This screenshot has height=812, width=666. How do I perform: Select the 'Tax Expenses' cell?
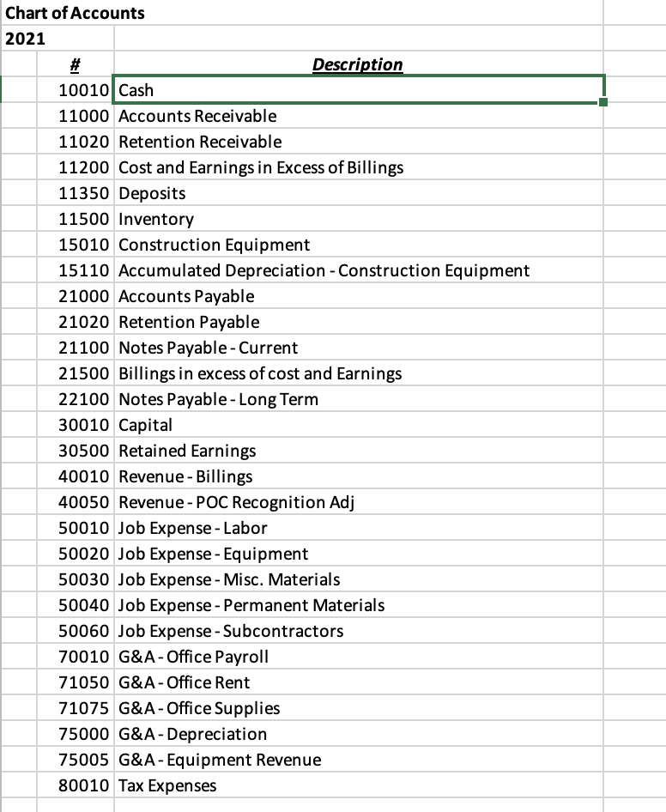[x=359, y=785]
